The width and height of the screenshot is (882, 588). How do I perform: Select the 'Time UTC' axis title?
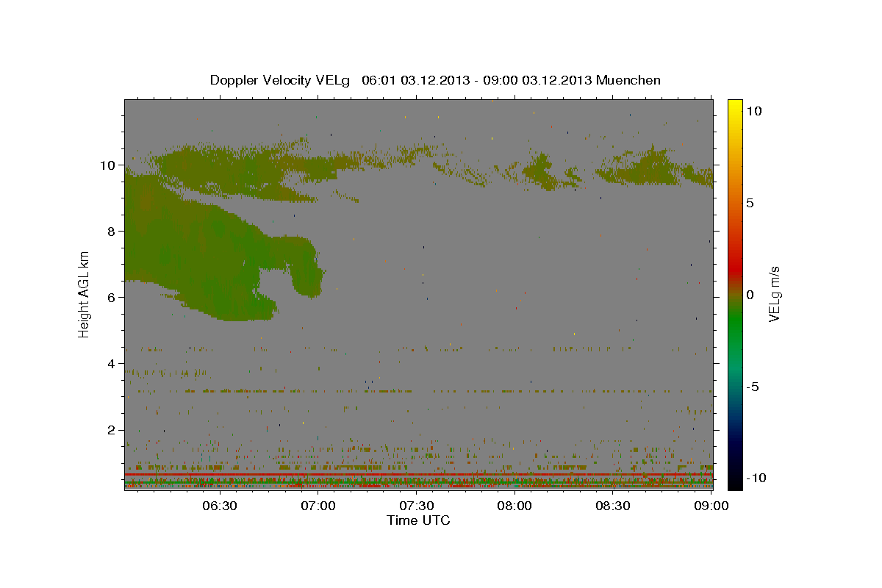(418, 520)
